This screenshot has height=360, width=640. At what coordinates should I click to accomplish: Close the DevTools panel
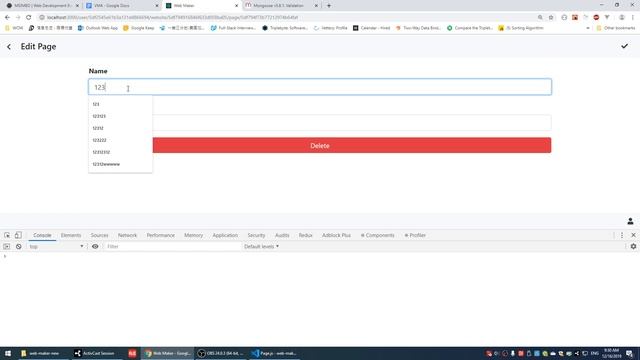[x=633, y=235]
